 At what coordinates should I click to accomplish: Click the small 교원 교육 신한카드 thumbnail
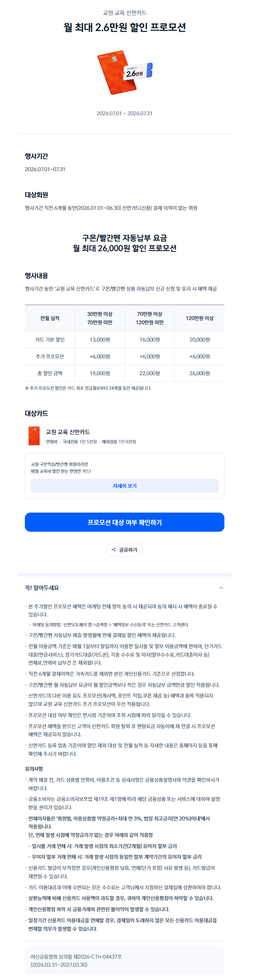[34, 436]
